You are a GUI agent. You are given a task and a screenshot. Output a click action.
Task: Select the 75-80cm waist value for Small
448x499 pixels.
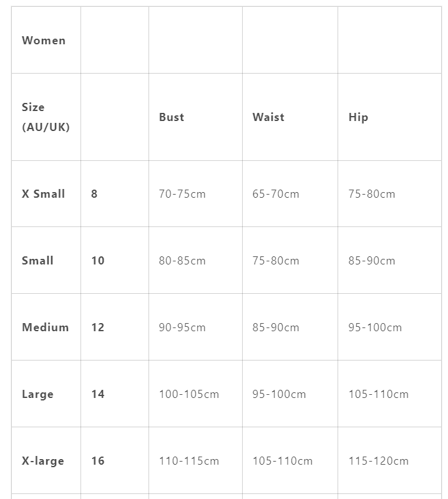pos(276,261)
